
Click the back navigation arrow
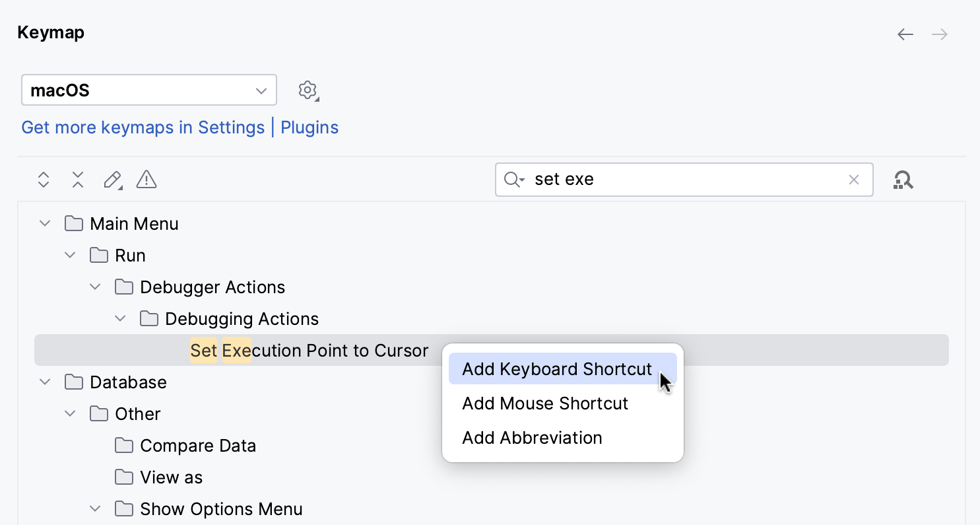[905, 34]
